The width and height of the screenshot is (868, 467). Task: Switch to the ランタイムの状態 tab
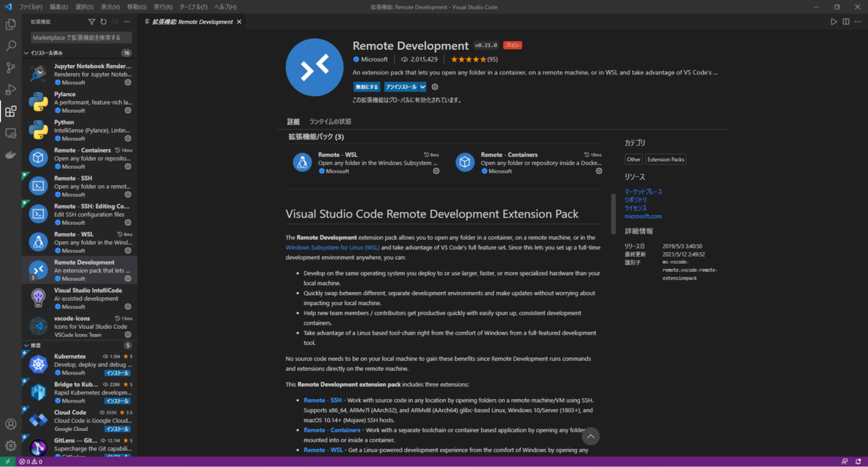click(330, 121)
